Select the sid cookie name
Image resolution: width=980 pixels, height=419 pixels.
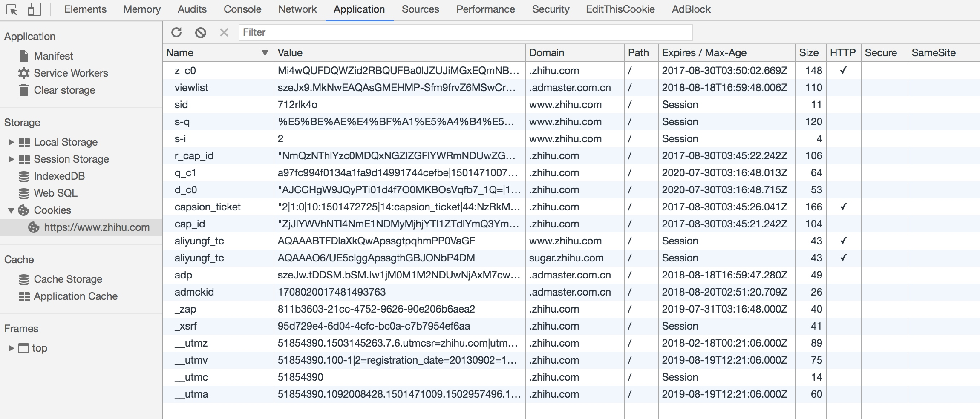click(181, 105)
